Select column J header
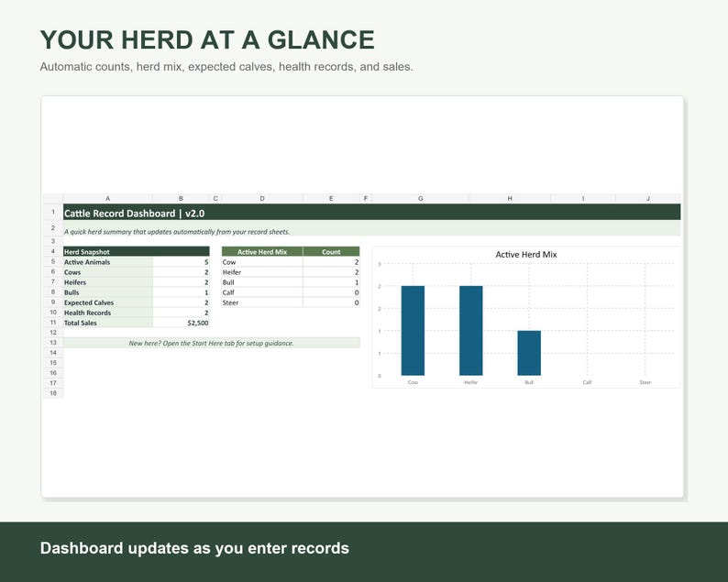The width and height of the screenshot is (728, 582). pos(648,199)
